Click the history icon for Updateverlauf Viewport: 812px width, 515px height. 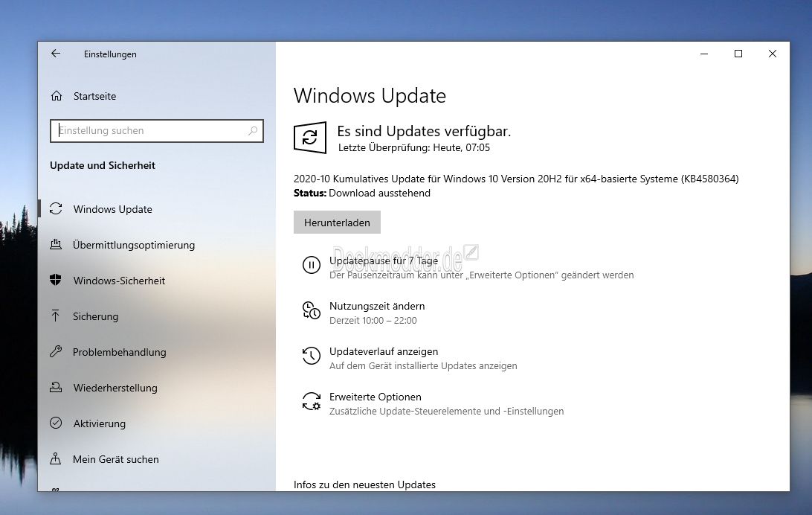312,356
